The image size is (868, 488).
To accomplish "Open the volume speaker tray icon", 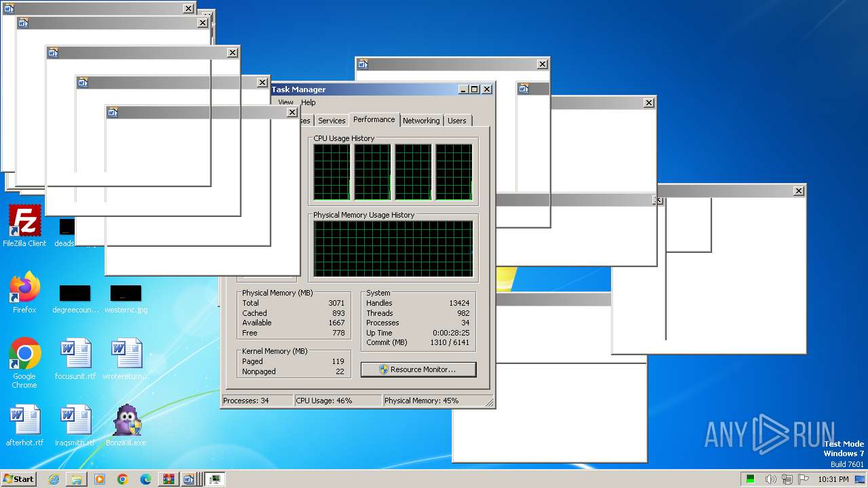I will coord(771,479).
